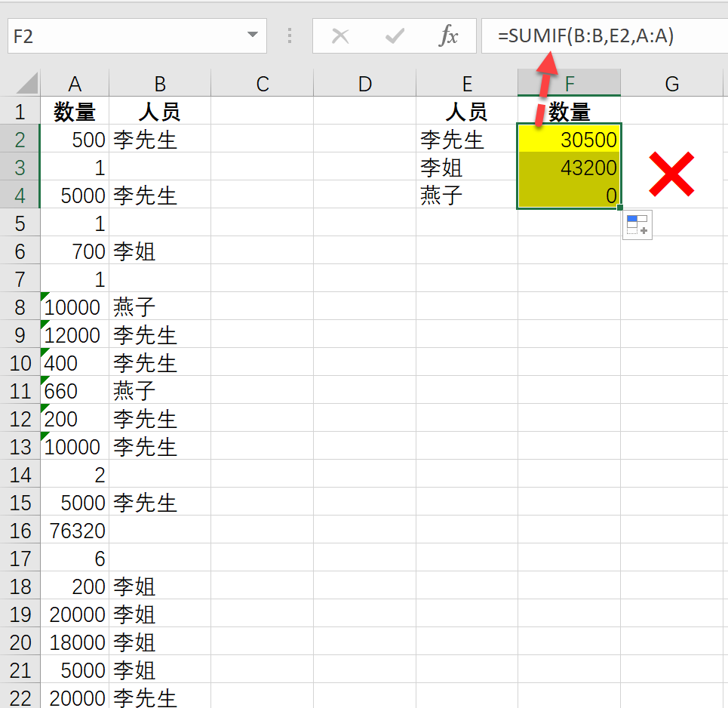
Task: Click cell A20 with value 18000
Action: [x=75, y=642]
